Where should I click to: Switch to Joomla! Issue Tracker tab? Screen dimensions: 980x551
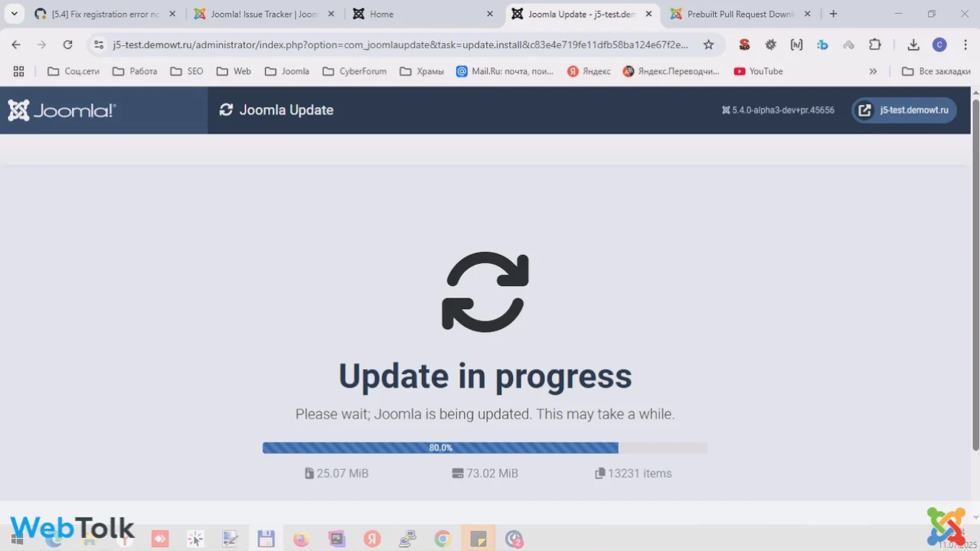[264, 14]
